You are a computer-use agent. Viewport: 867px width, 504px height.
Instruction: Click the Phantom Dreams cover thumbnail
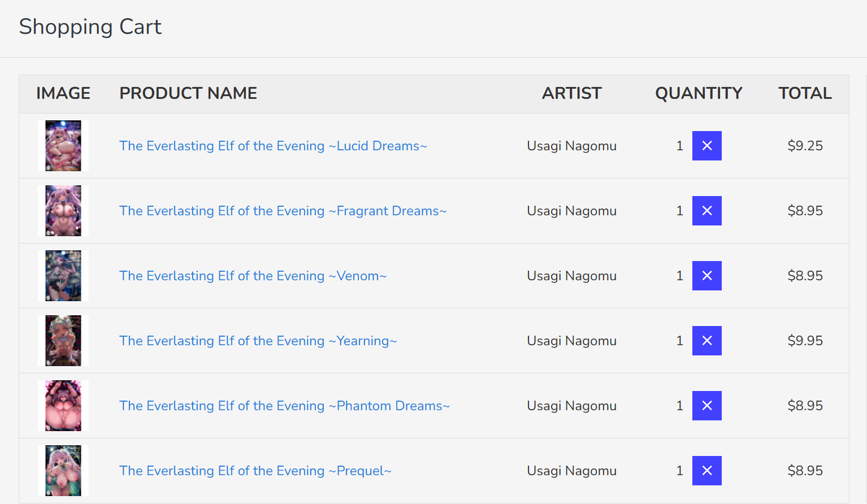point(63,406)
